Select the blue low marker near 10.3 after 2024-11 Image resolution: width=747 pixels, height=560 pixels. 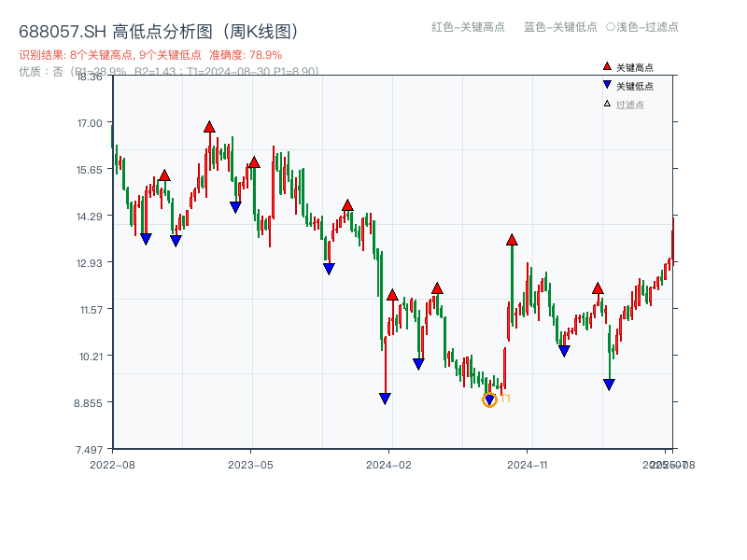point(564,352)
